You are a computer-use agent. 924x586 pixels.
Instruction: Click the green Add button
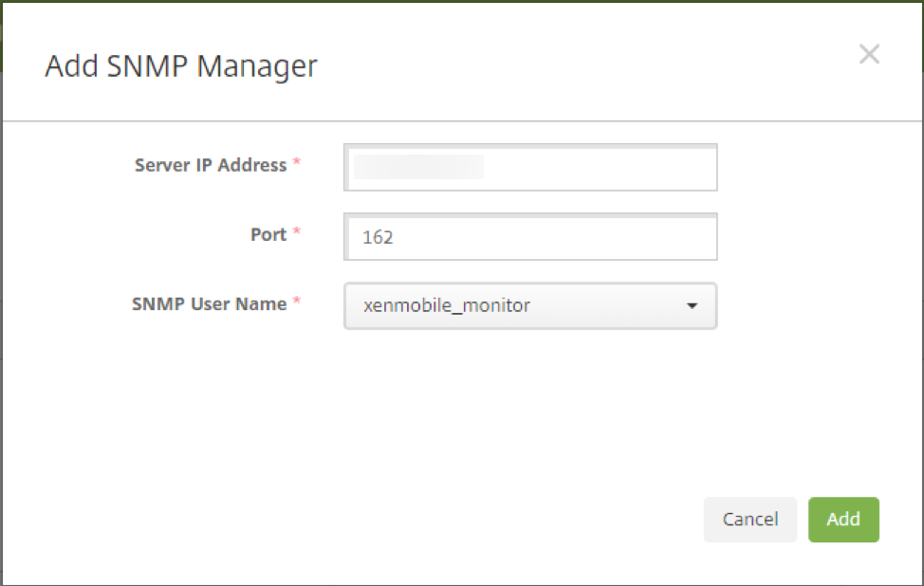[843, 520]
